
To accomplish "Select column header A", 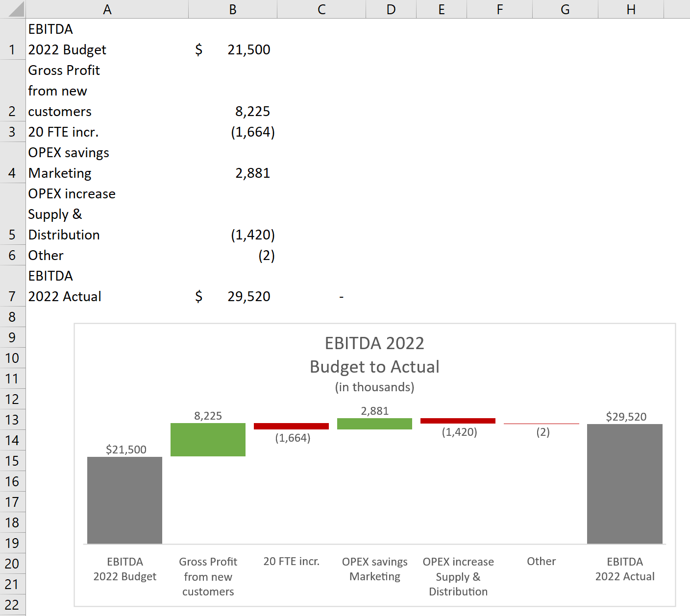I will pyautogui.click(x=107, y=9).
